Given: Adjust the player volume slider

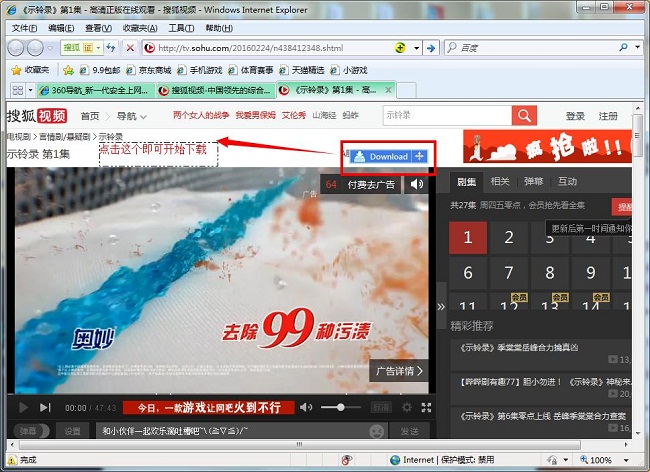Looking at the screenshot, I should tap(340, 407).
